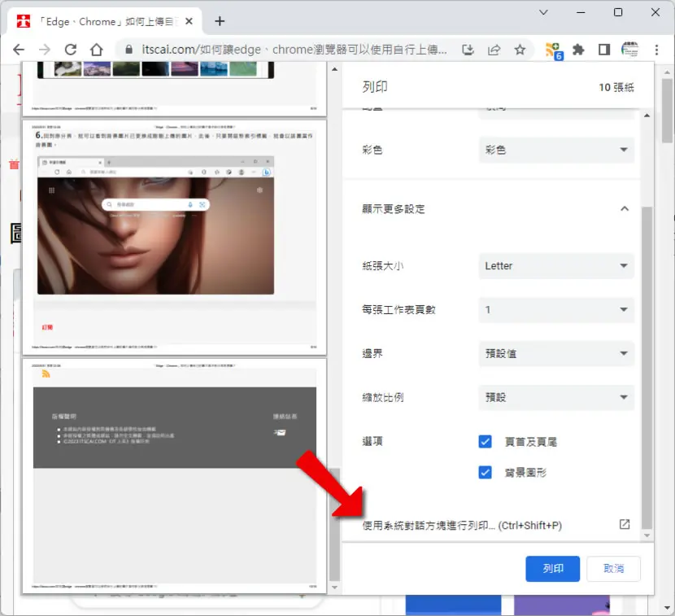The height and width of the screenshot is (616, 675).
Task: Open the share page icon
Action: [x=494, y=50]
